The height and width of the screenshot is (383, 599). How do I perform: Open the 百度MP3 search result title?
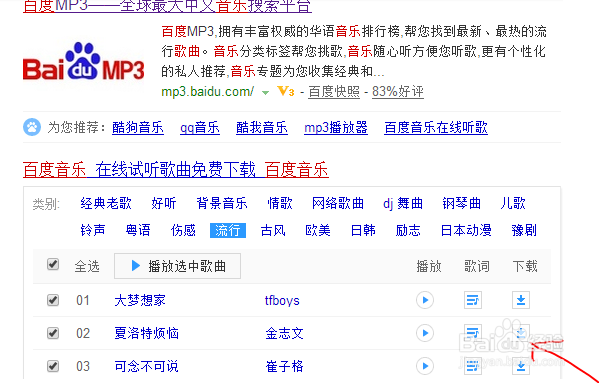tap(167, 6)
